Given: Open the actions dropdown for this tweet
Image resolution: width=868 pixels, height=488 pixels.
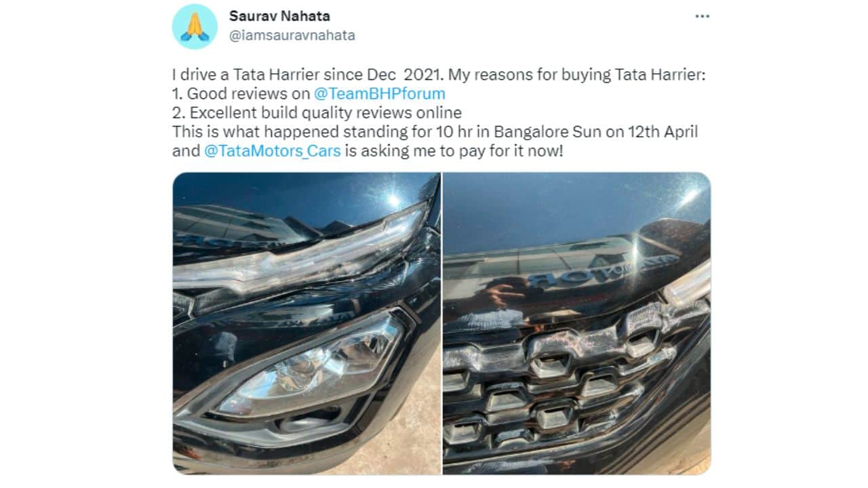Looking at the screenshot, I should (x=701, y=15).
